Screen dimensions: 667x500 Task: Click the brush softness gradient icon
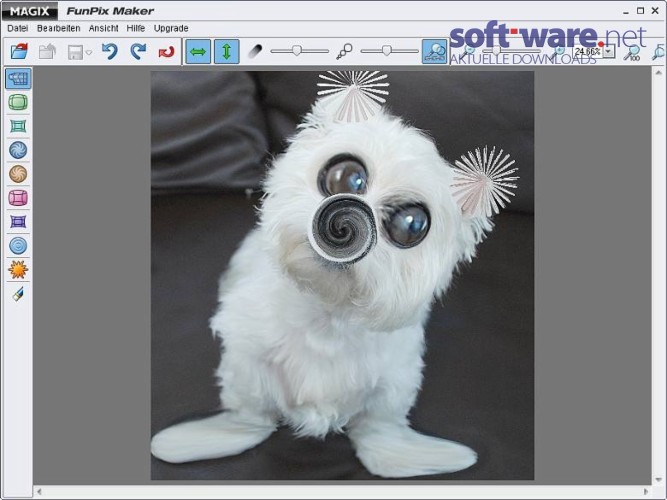point(255,51)
